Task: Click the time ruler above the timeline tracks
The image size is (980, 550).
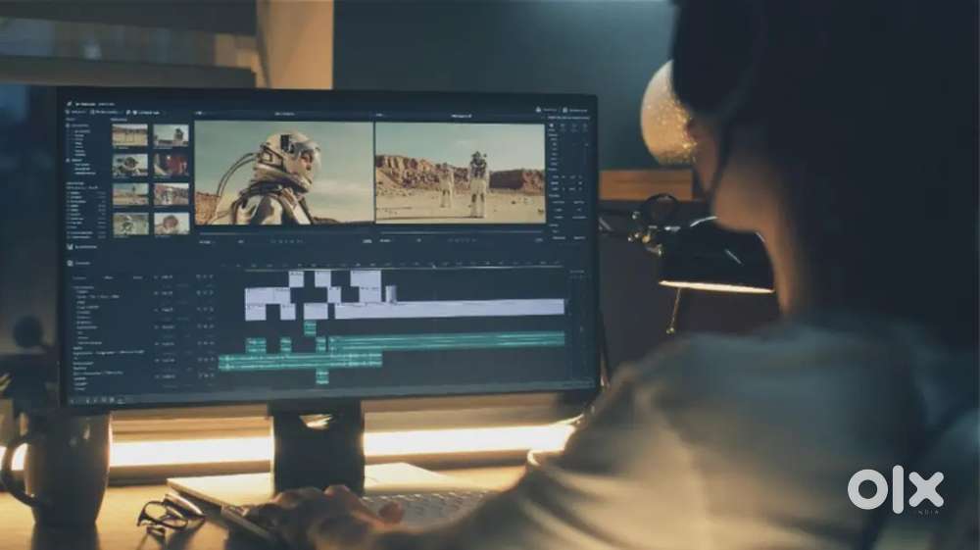Action: click(x=403, y=266)
